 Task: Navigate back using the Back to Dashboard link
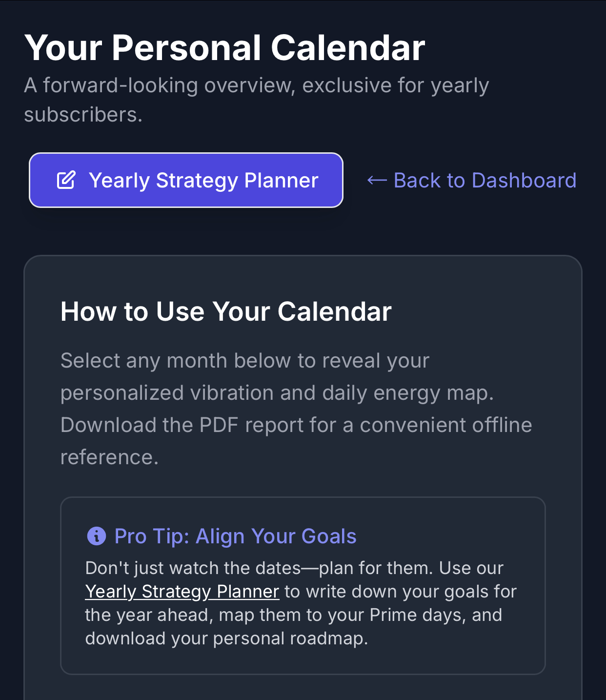(x=485, y=180)
